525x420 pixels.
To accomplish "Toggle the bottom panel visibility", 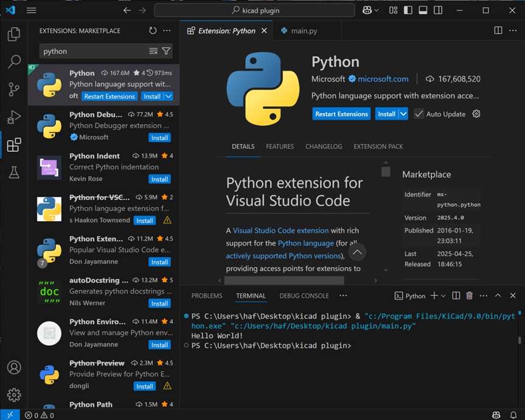I will (x=423, y=10).
